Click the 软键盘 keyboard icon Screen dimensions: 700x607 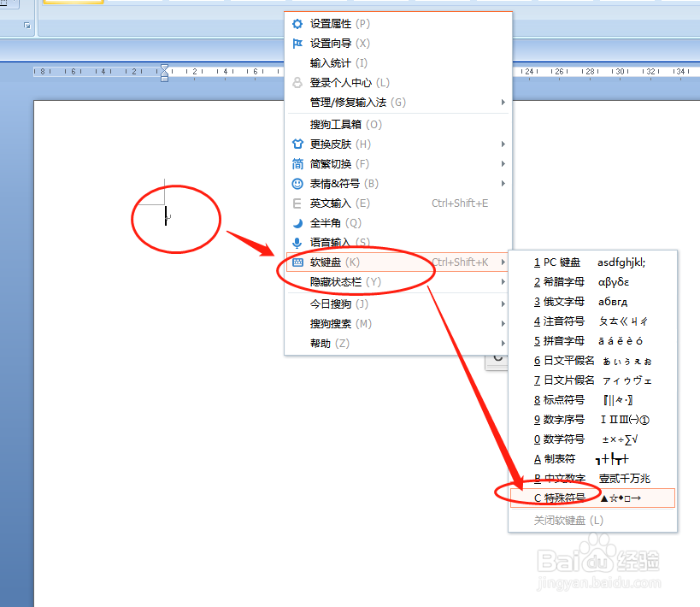pyautogui.click(x=297, y=262)
